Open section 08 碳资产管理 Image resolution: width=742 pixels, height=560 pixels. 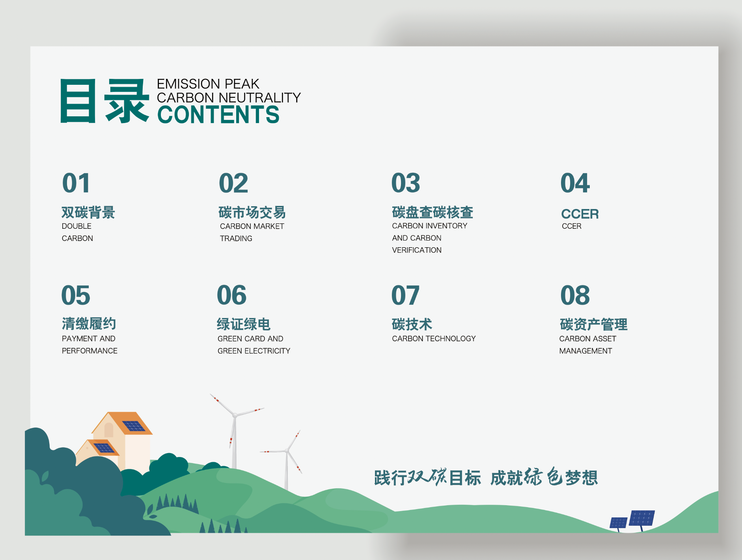[x=593, y=324]
